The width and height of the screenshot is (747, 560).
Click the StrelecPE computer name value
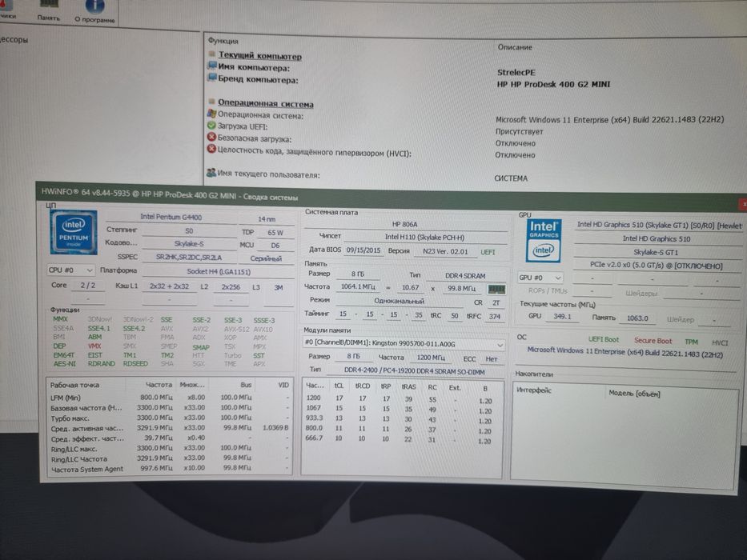point(516,72)
